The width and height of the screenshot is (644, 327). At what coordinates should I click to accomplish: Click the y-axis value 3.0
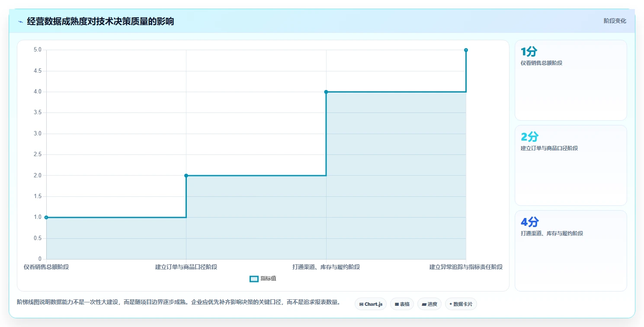38,133
